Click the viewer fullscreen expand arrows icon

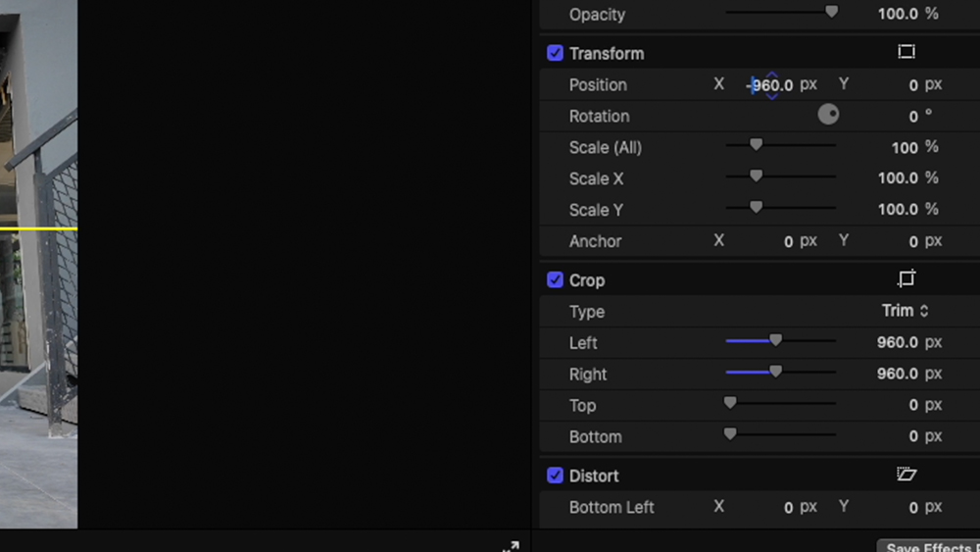point(511,546)
